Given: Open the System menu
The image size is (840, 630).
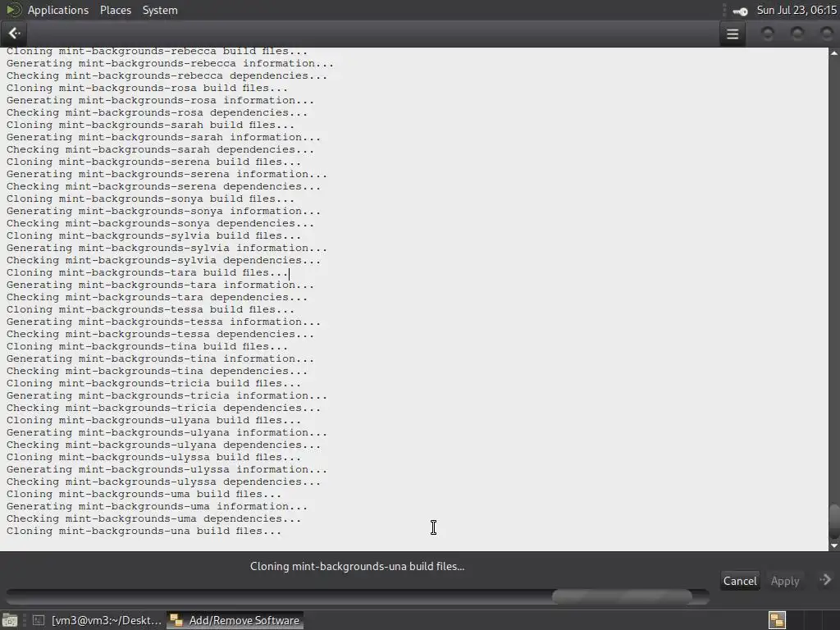Looking at the screenshot, I should (160, 10).
